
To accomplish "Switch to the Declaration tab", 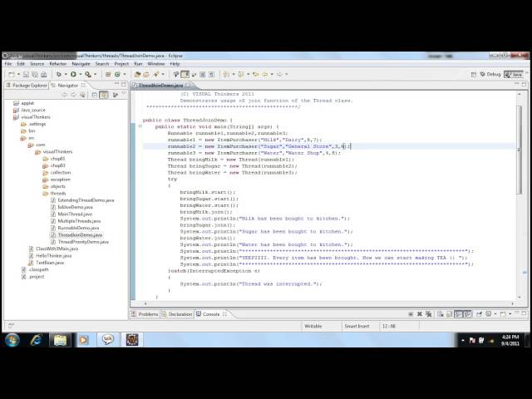I will [177, 314].
